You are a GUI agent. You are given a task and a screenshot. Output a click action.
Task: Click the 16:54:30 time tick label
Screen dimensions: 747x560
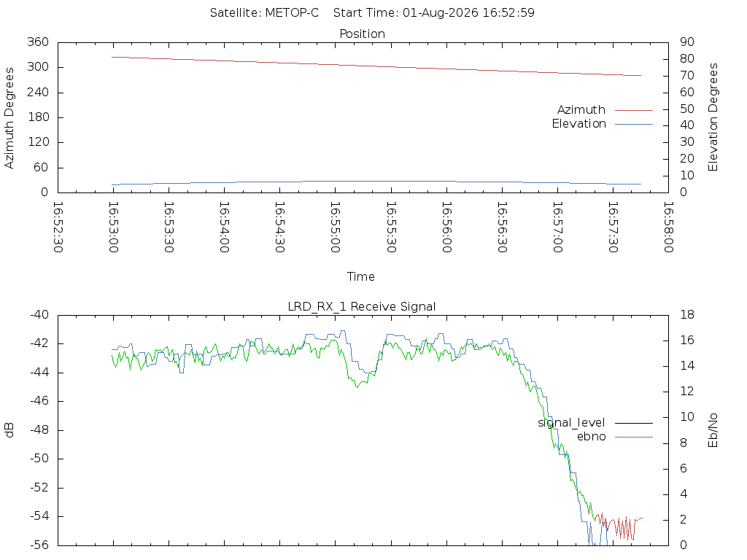[279, 227]
